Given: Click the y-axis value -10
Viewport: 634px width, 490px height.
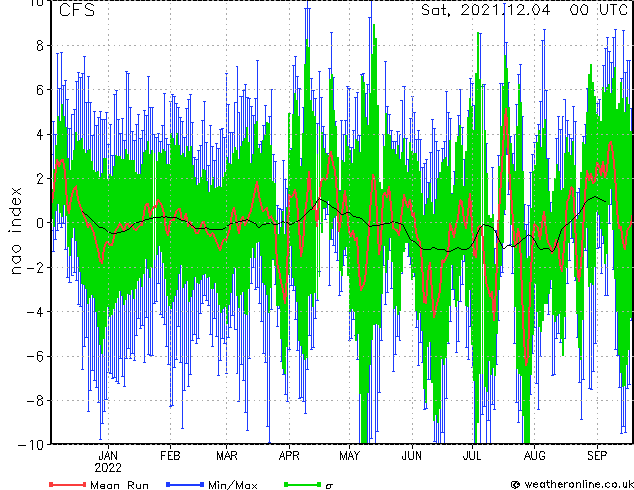Looking at the screenshot, I should 31,445.
